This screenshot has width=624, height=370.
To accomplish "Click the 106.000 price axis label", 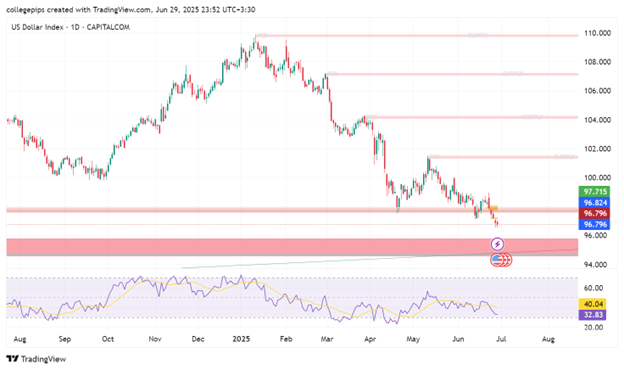I will pyautogui.click(x=597, y=91).
